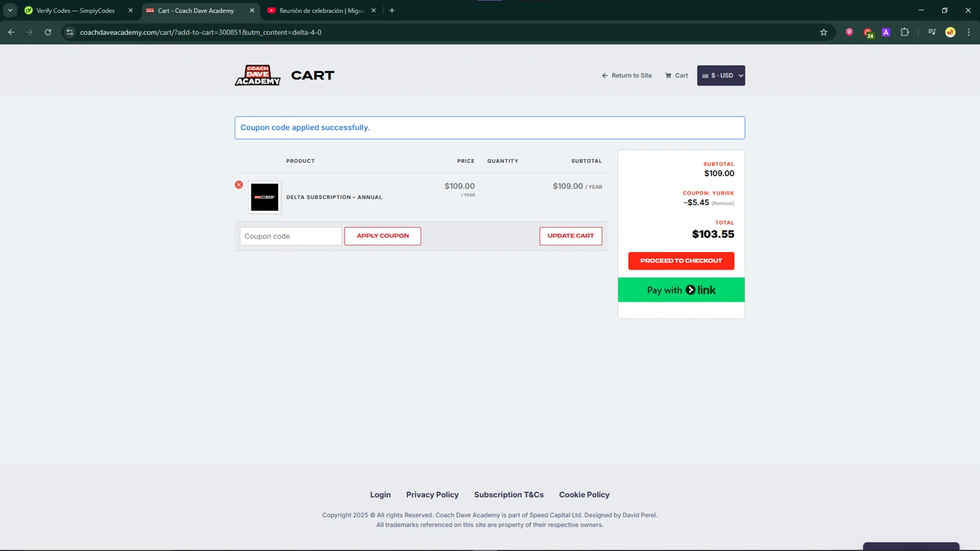Viewport: 980px width, 551px height.
Task: Open the media control icon in toolbar
Action: coord(932,32)
